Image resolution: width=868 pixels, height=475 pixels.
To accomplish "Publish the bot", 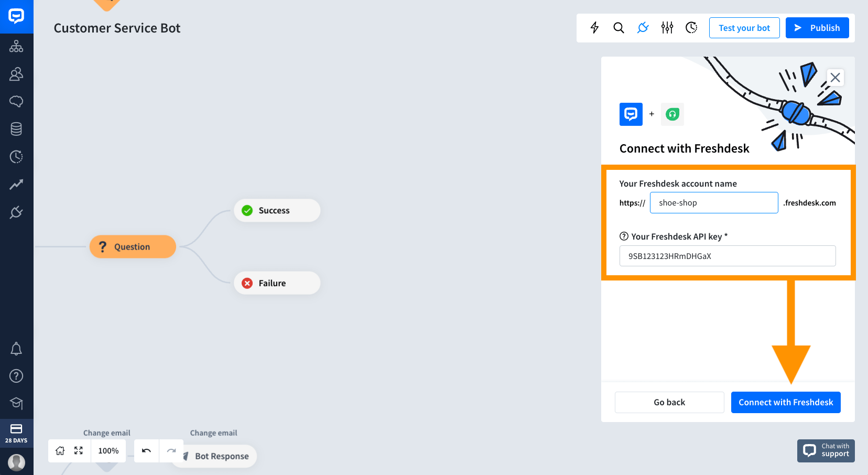I will pyautogui.click(x=817, y=28).
